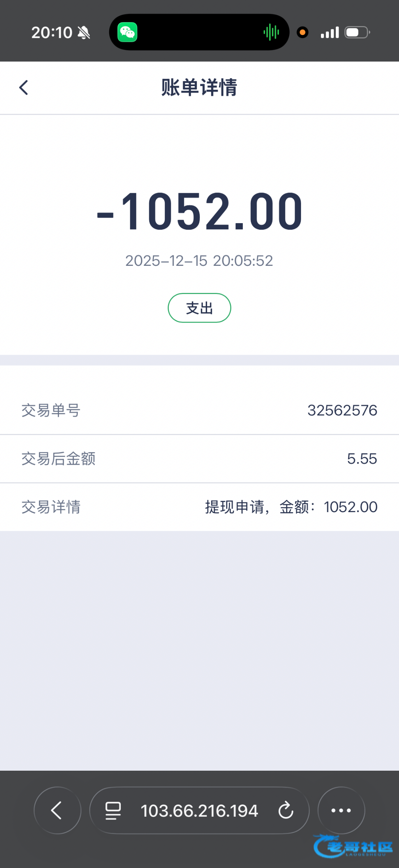Tap the back arrow beside 账单详情
This screenshot has height=868, width=399.
[24, 88]
